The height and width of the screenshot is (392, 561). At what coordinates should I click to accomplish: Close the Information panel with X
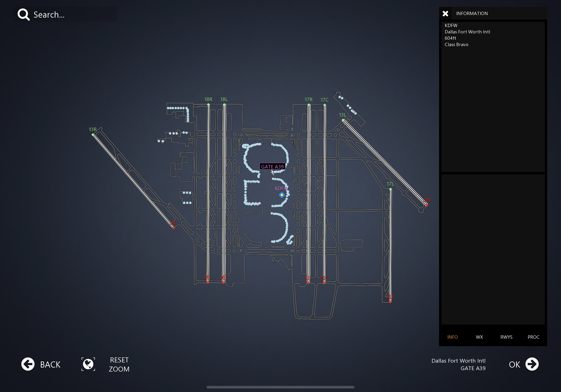(445, 13)
